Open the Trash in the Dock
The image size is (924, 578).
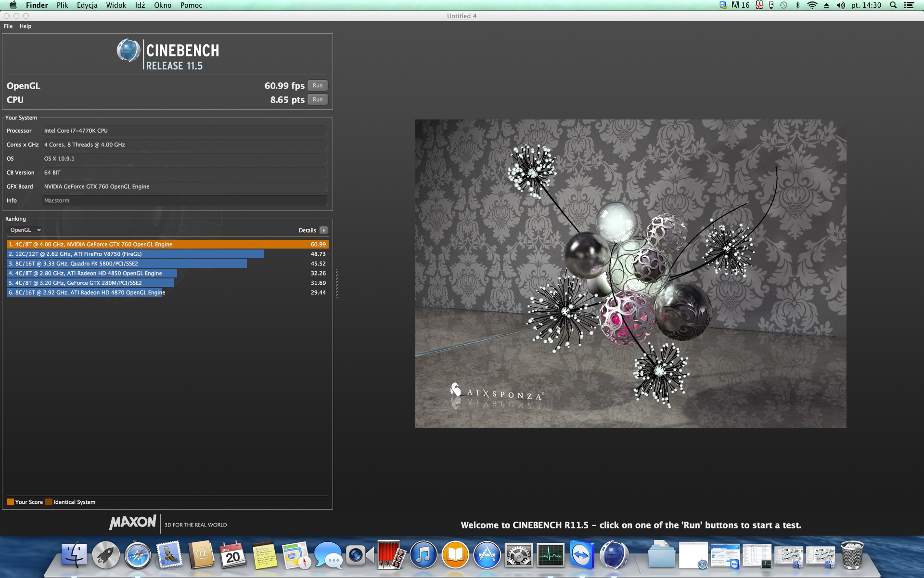[x=852, y=555]
